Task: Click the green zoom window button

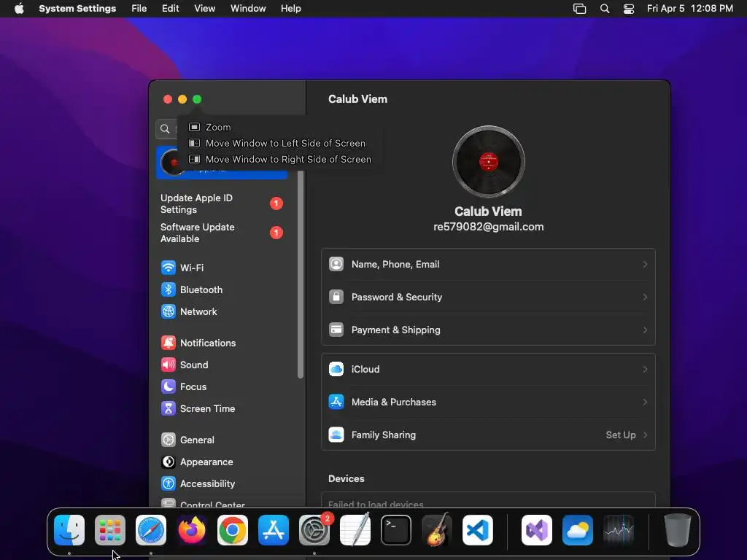Action: 197,99
